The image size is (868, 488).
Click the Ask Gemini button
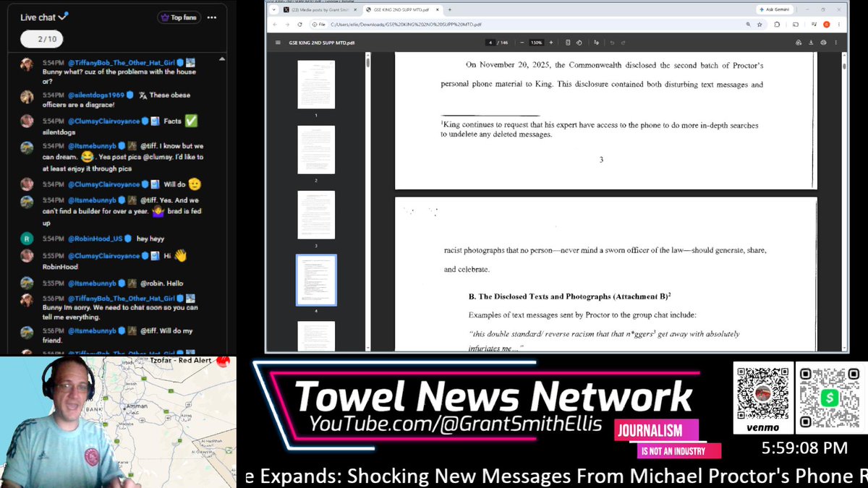[774, 9]
